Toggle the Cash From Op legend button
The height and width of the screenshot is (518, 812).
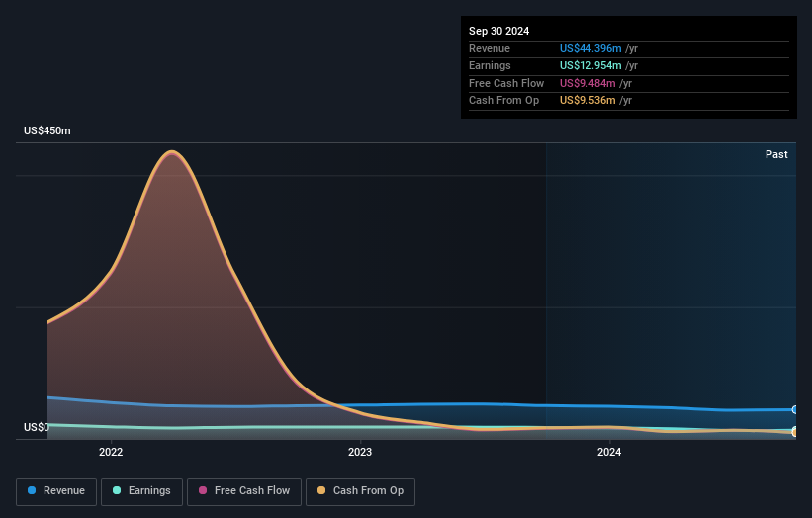[360, 491]
